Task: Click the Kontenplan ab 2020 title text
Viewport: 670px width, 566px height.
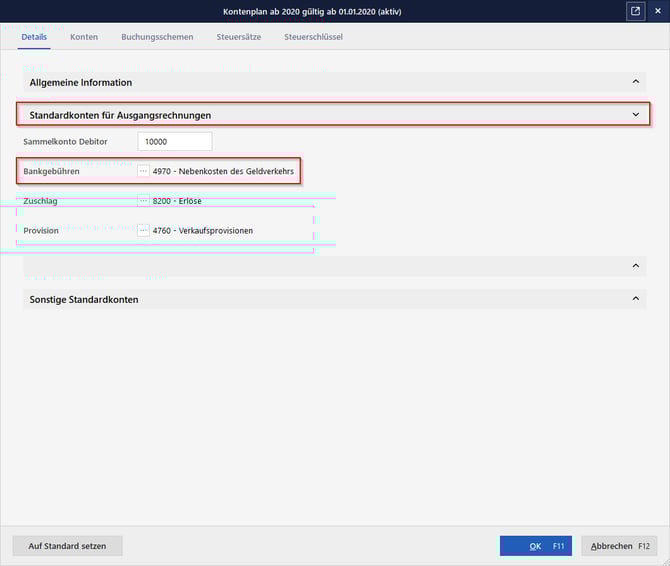Action: 312,12
